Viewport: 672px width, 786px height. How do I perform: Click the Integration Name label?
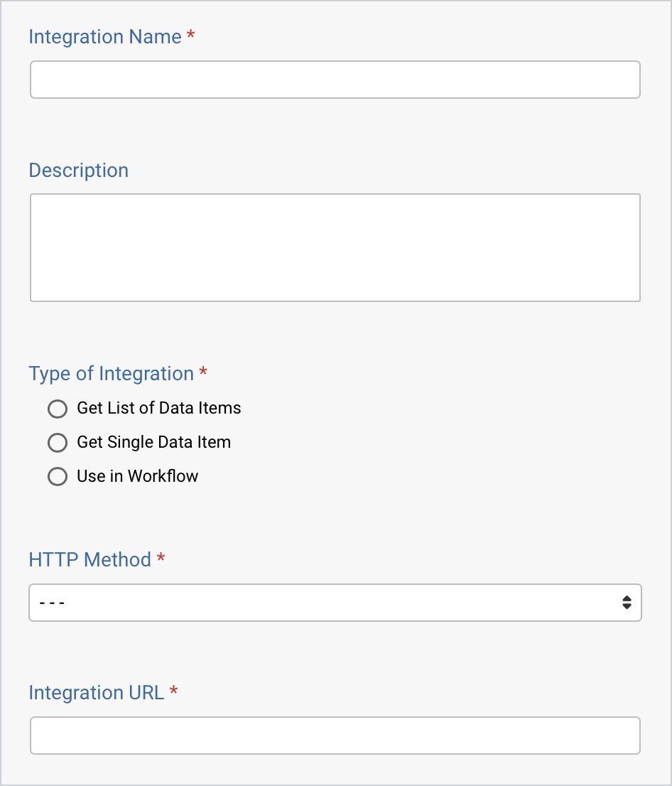(x=103, y=36)
